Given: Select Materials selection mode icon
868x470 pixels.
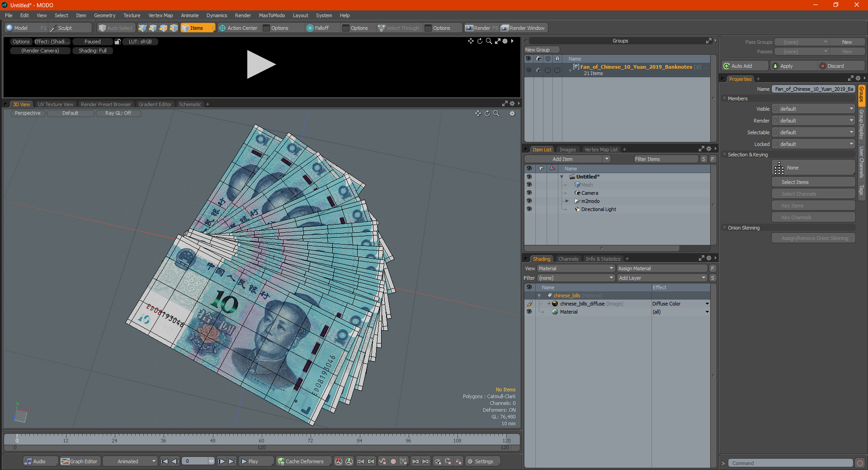Looking at the screenshot, I should 174,28.
